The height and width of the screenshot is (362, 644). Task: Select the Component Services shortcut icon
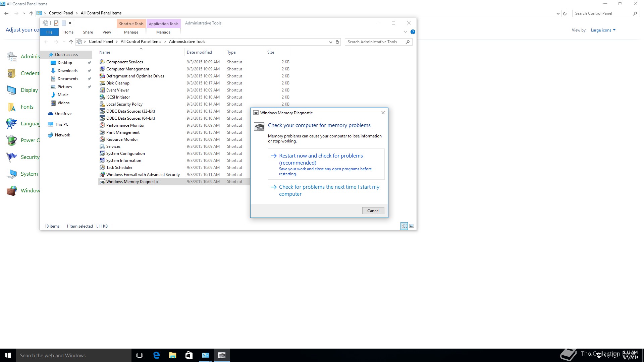(102, 62)
